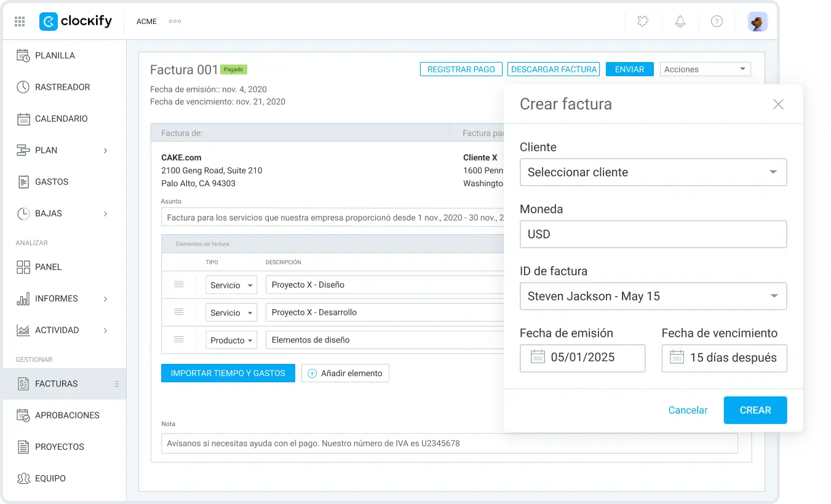Image resolution: width=831 pixels, height=504 pixels.
Task: Change the Producto type dropdown
Action: tap(231, 340)
